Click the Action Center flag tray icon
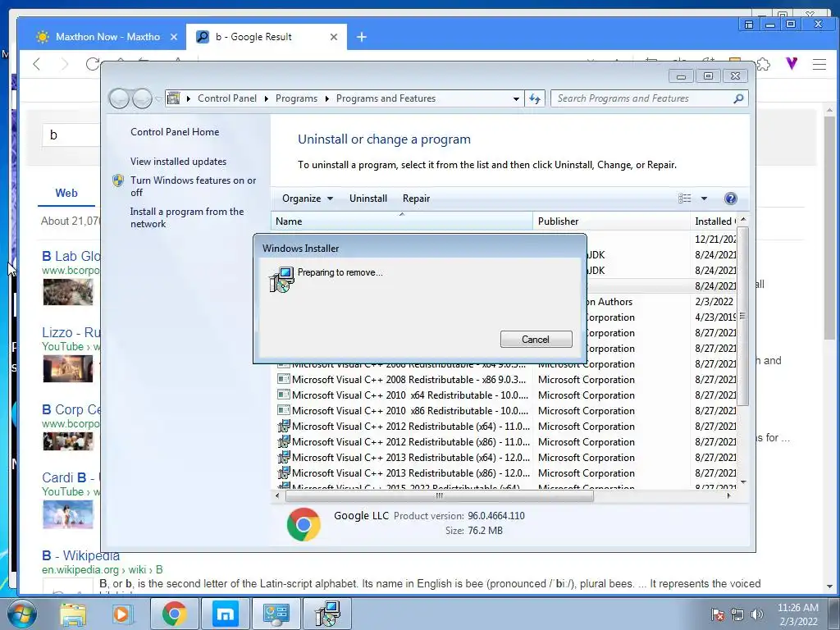Viewport: 840px width, 630px height. pyautogui.click(x=717, y=614)
